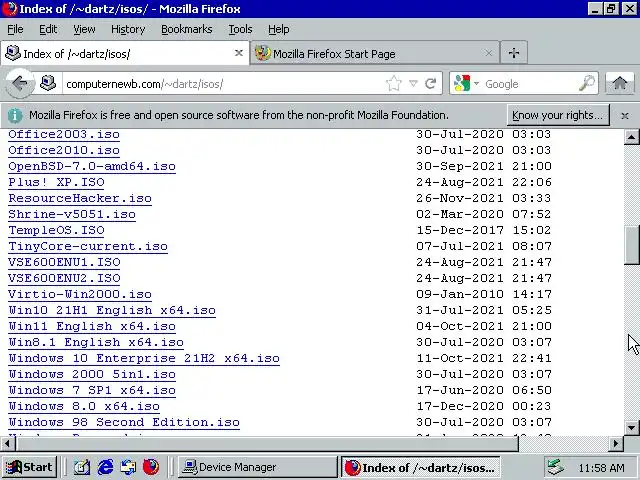This screenshot has width=640, height=480.
Task: Click the Shrine-v5051.iso link
Action: tap(72, 214)
